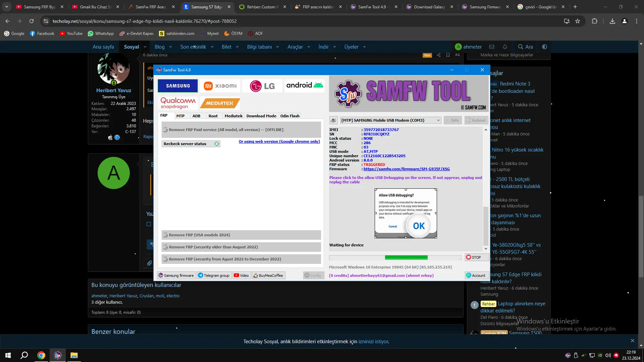
Task: Select the Android brand logo
Action: 305,85
